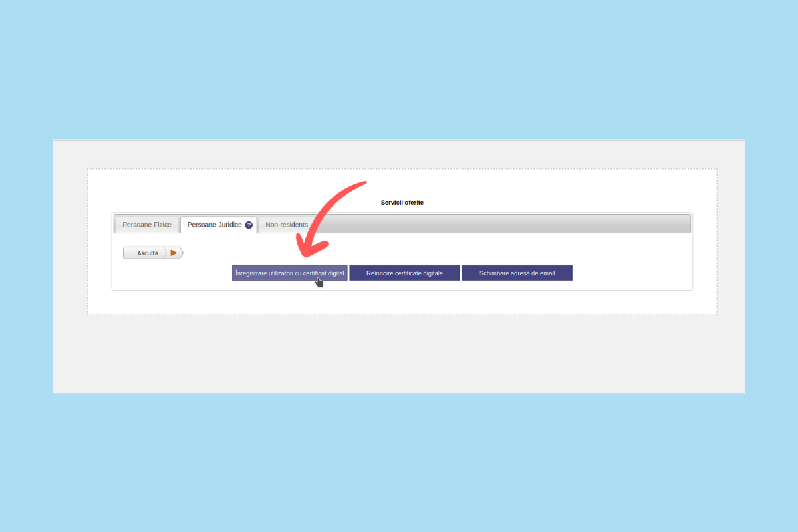Click the word "Reînnoire" on the middle button
Image resolution: width=798 pixels, height=532 pixels.
pos(380,273)
